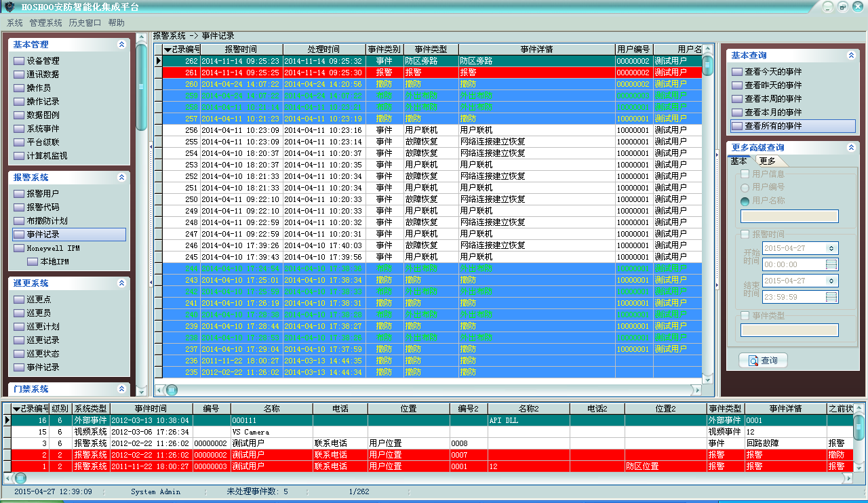Image resolution: width=868 pixels, height=503 pixels.
Task: Open the 历史窗口 menu
Action: tap(85, 22)
